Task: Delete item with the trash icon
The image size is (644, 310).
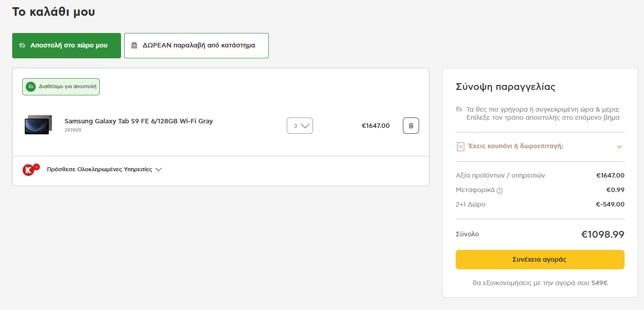Action: tap(411, 126)
